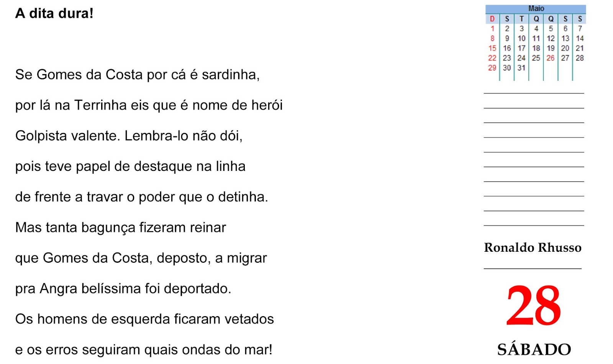This screenshot has width=613, height=364.
Task: Select the "T" weekday column header
Action: click(521, 19)
